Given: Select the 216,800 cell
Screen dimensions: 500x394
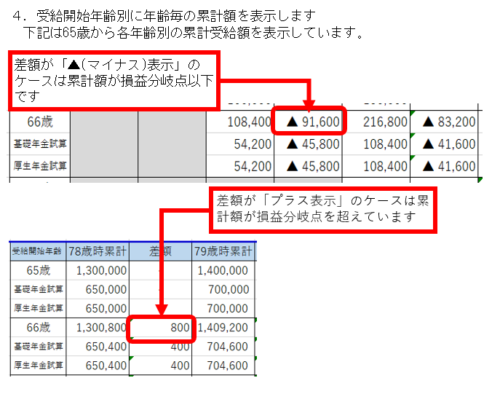Looking at the screenshot, I should click(x=376, y=122).
